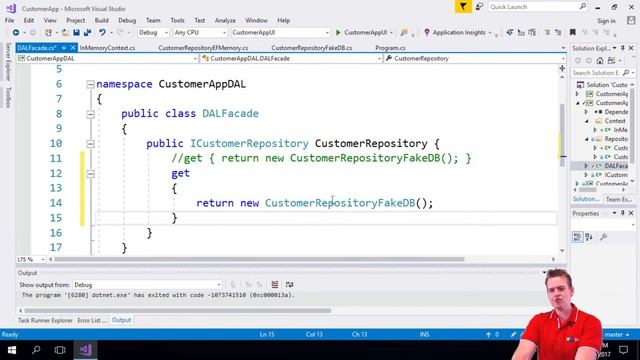Open the Action Center notification icon
Image resolution: width=640 pixels, height=360 pixels.
623,350
